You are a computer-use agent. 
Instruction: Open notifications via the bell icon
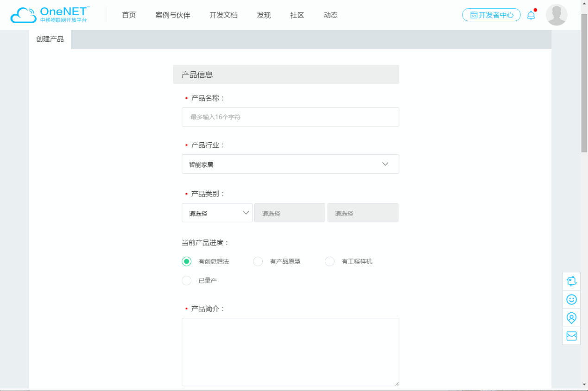click(x=531, y=14)
